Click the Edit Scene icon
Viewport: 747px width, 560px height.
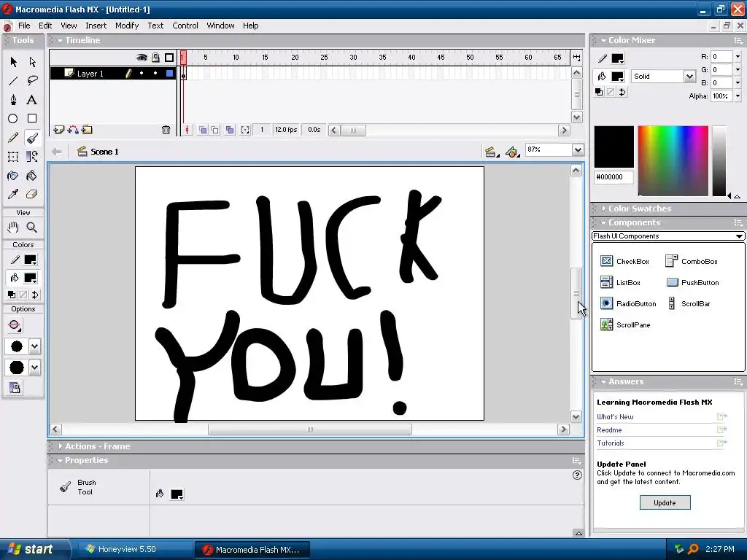(x=492, y=152)
